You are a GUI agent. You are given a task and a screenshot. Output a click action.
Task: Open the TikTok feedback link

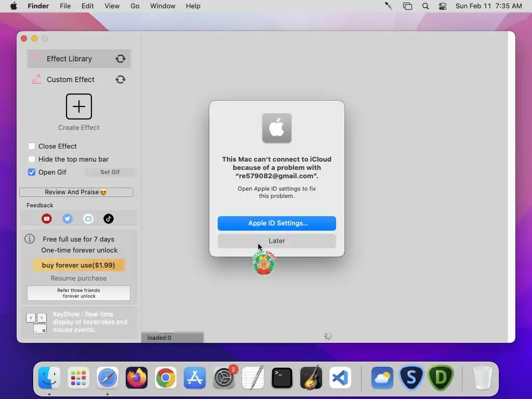pos(109,219)
